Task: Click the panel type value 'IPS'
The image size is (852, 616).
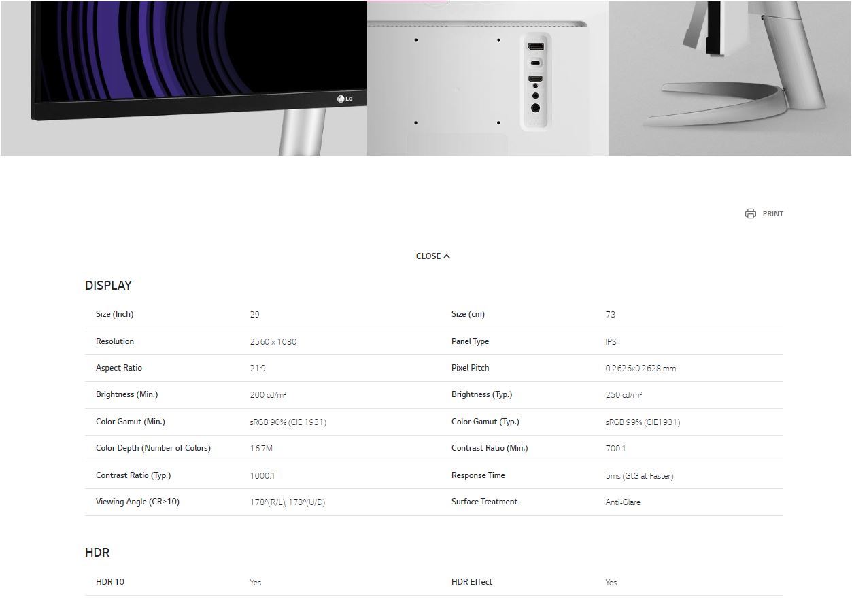Action: [x=611, y=342]
